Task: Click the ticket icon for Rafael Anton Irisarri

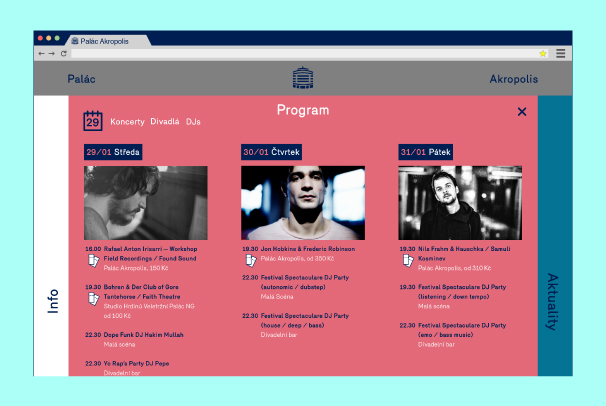Action: [93, 261]
